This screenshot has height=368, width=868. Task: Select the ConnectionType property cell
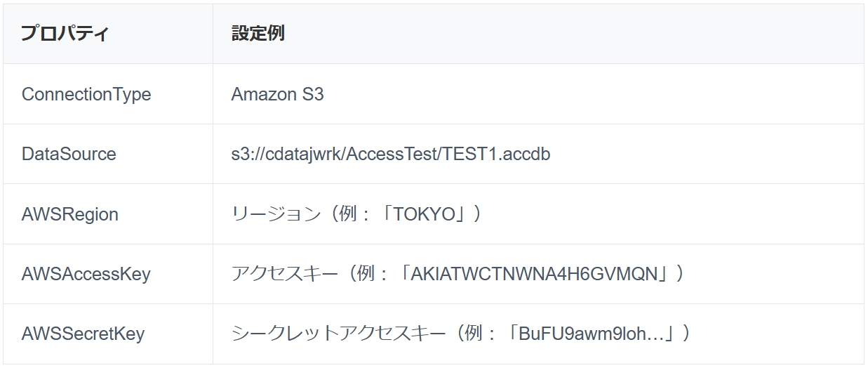86,94
